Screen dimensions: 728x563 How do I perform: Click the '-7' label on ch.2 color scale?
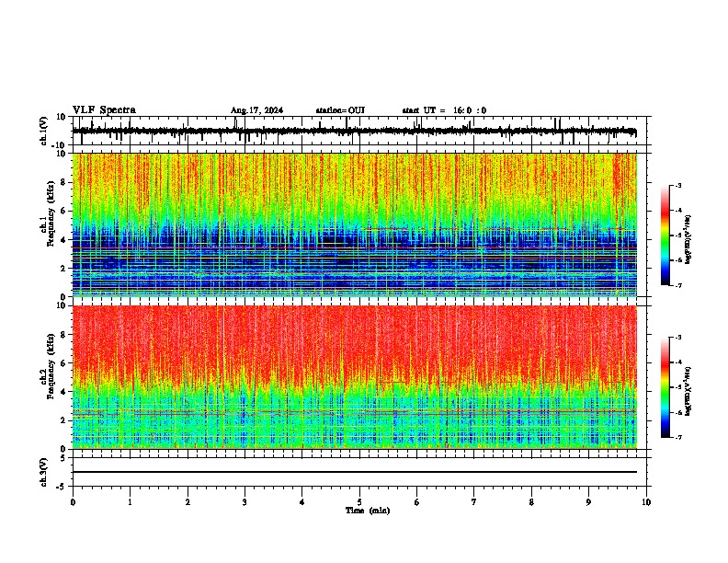677,438
